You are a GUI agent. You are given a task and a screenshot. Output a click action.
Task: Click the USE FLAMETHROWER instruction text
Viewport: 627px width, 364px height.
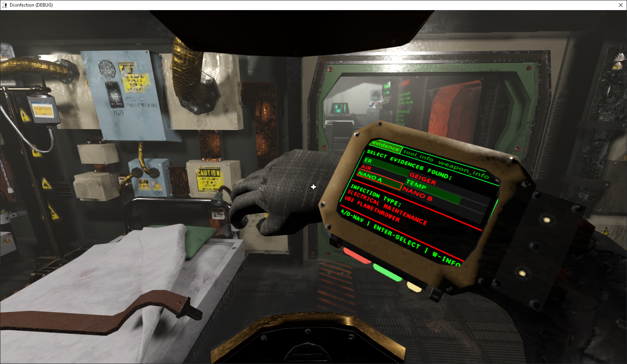[x=372, y=209]
